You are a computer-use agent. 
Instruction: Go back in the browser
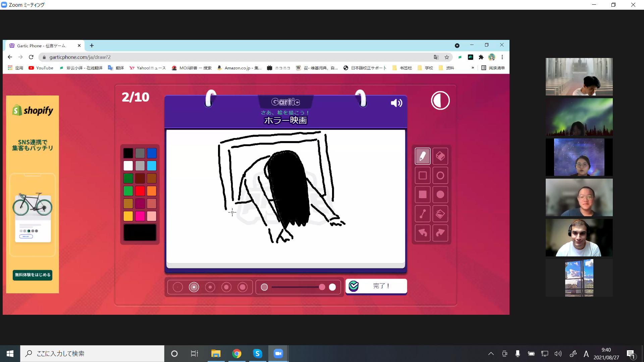10,57
